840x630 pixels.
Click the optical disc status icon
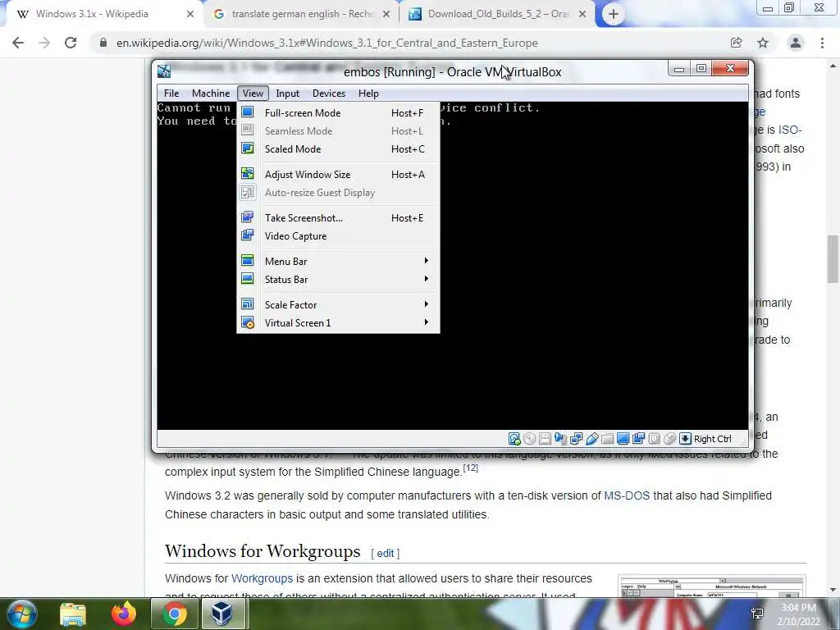pos(529,439)
